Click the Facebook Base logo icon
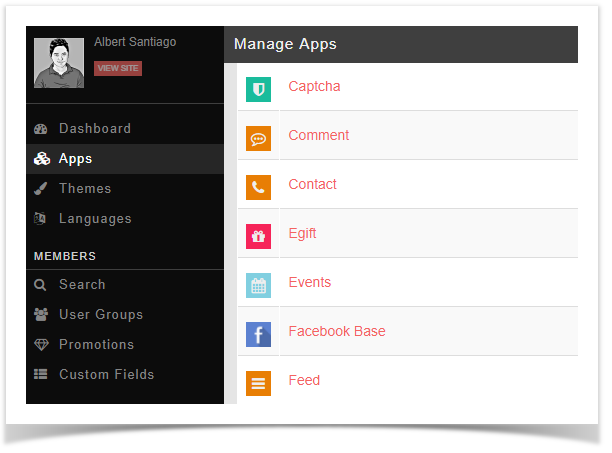The height and width of the screenshot is (453, 612). point(258,334)
